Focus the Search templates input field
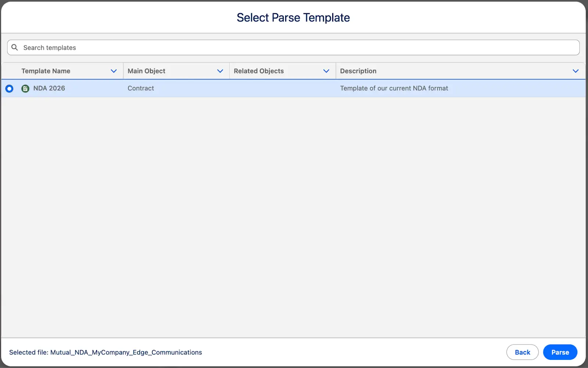 tap(294, 47)
